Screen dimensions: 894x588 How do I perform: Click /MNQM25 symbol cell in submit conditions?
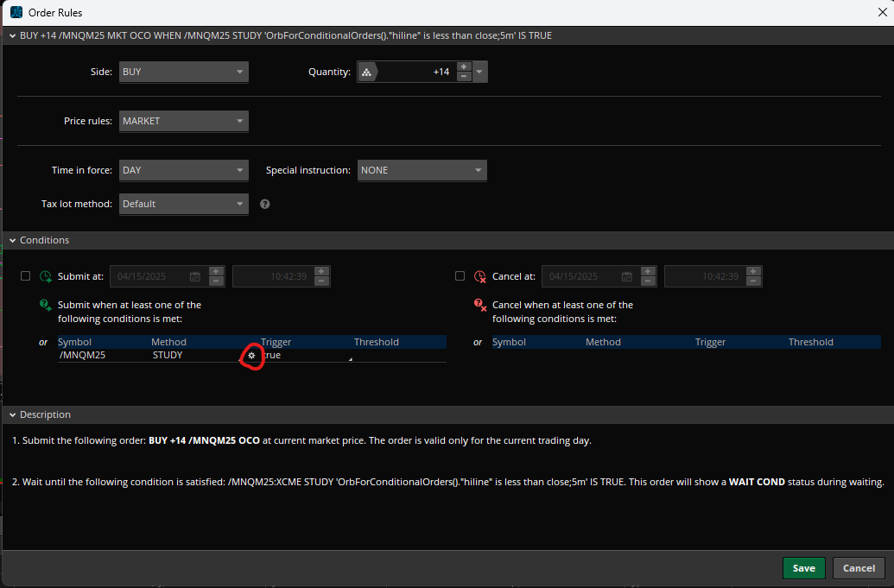tap(82, 355)
